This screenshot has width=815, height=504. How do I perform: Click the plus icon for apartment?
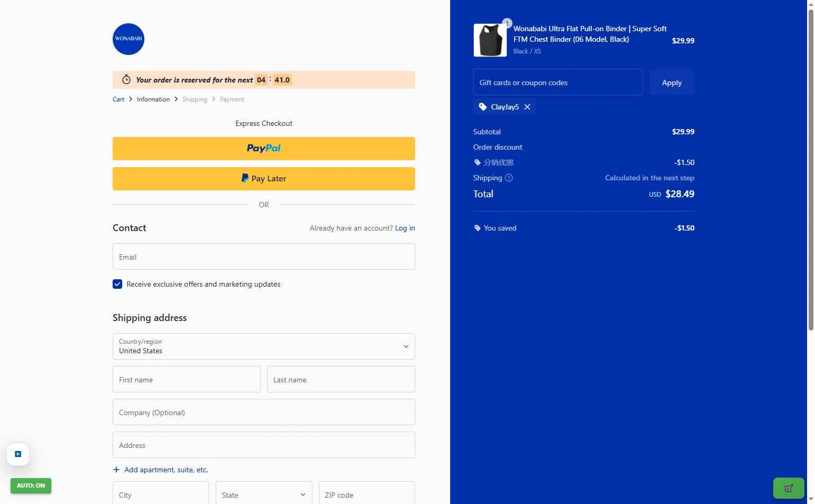116,470
